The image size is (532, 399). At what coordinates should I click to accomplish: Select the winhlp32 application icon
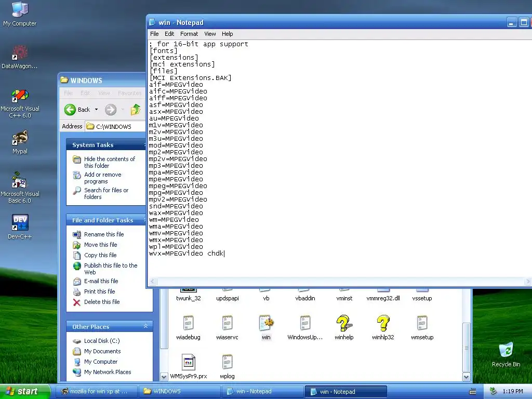pyautogui.click(x=383, y=327)
